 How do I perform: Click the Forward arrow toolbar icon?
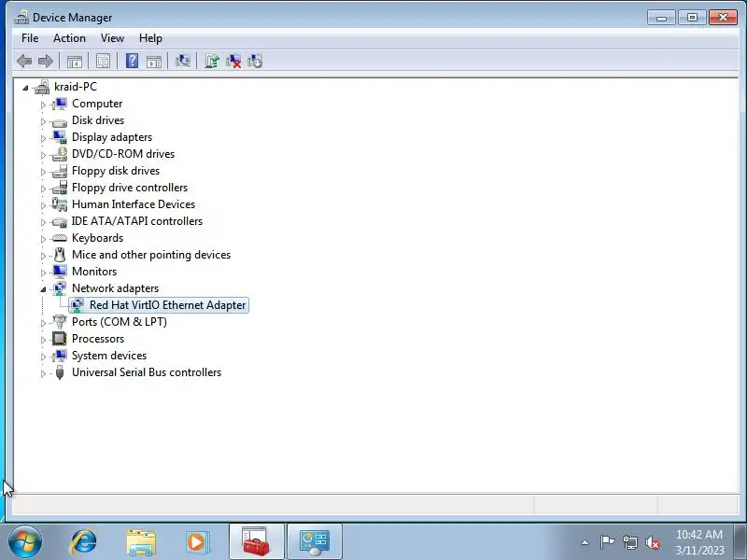45,61
